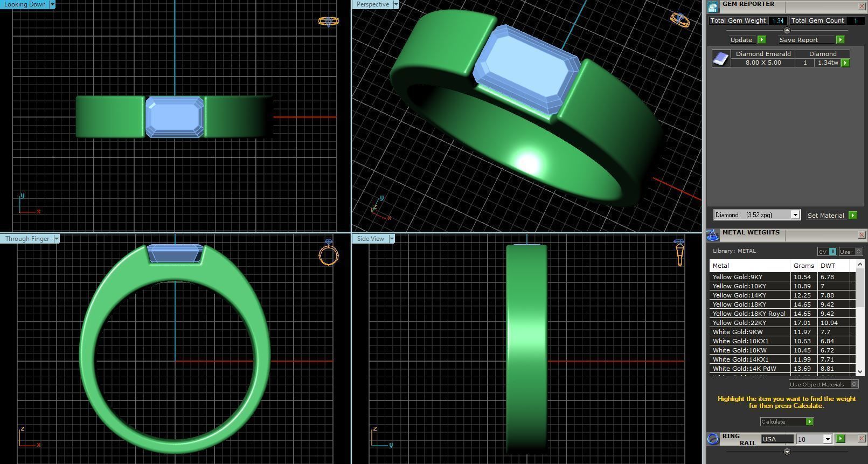Screen dimensions: 868x464
Task: Select White Gold:9KW row
Action: pos(782,332)
